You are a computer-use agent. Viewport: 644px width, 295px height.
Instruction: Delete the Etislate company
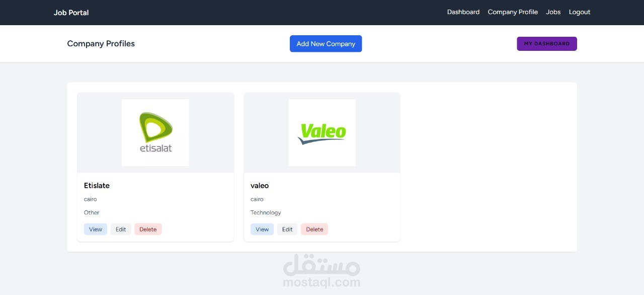[148, 229]
